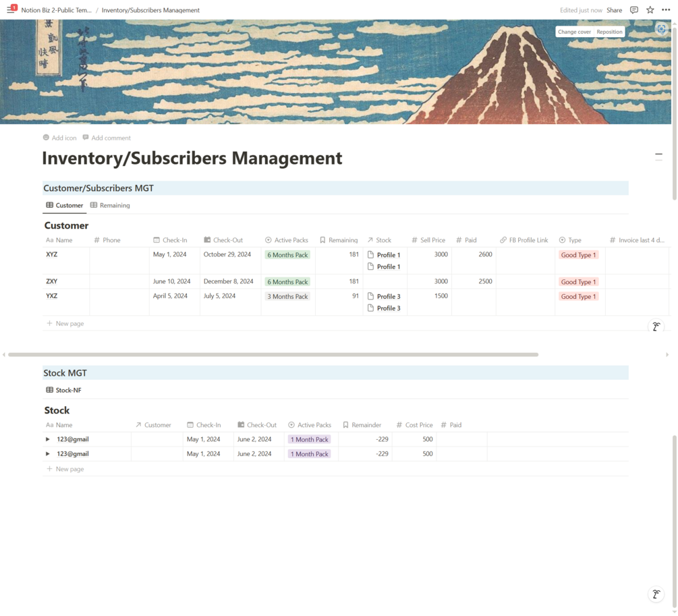The image size is (678, 616).
Task: Click the Customer/Subscribers MGT heading
Action: click(x=98, y=188)
